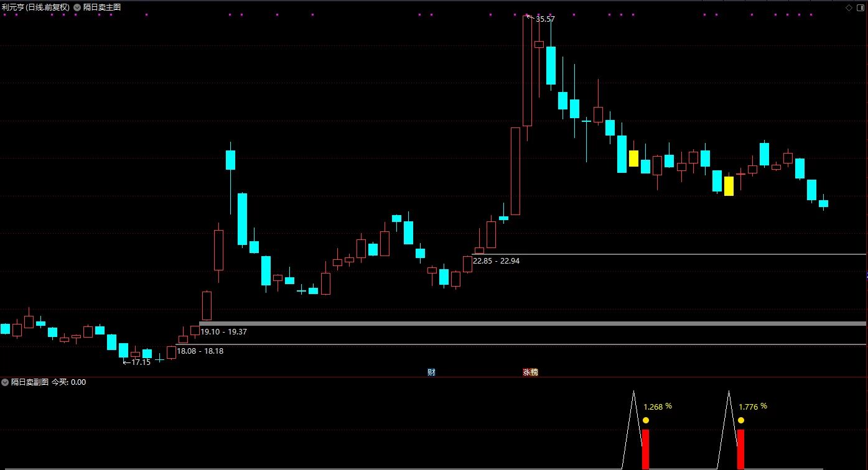Click the 19.10 - 19.37 gap label
Viewport: 868px width, 470px height.
(223, 332)
